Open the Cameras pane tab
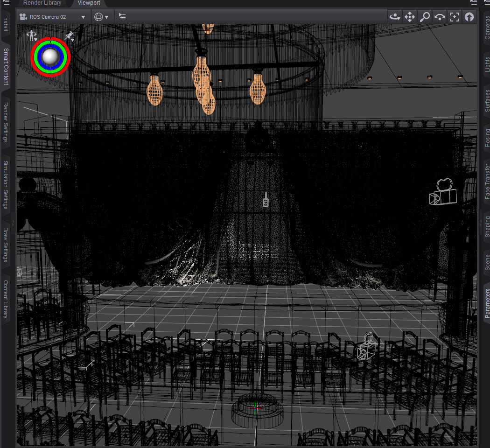Screen dimensions: 490x448 pyautogui.click(x=487, y=28)
